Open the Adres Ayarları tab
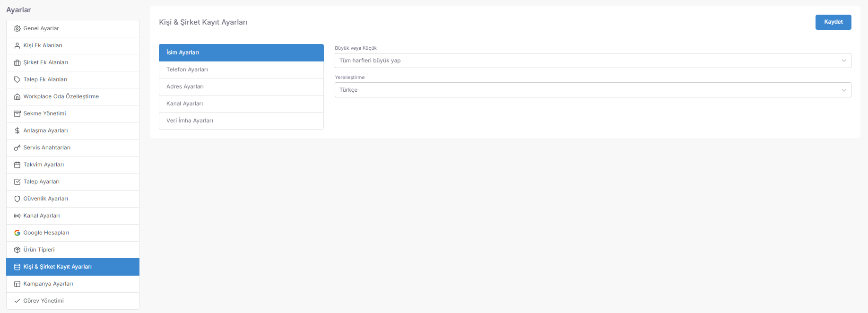 point(241,87)
